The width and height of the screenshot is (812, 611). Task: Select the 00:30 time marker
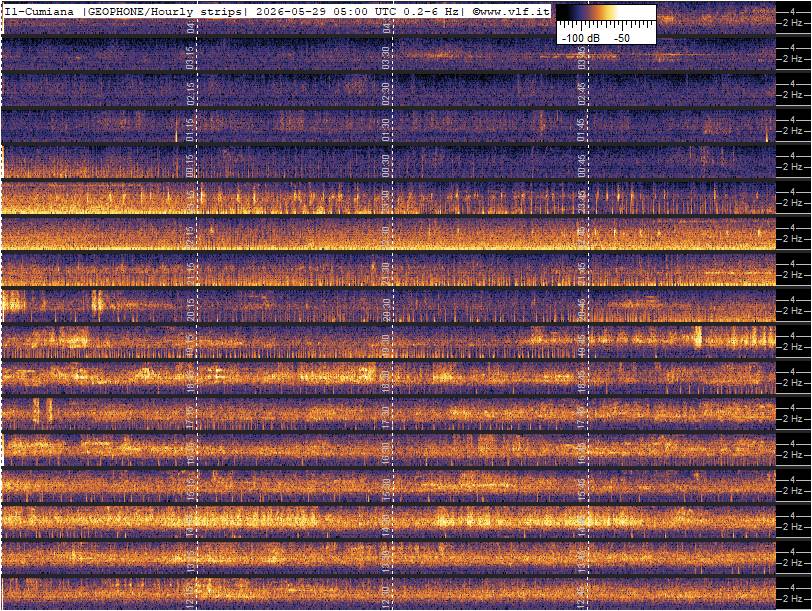[386, 165]
